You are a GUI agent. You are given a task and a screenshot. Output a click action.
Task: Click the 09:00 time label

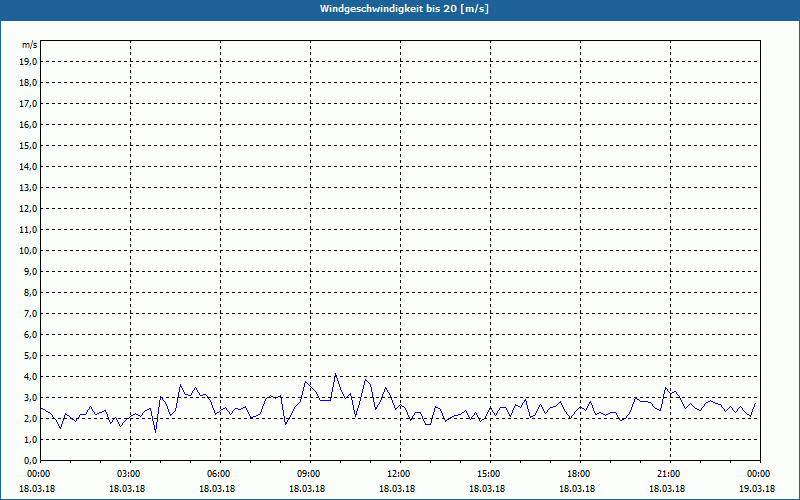pyautogui.click(x=310, y=474)
